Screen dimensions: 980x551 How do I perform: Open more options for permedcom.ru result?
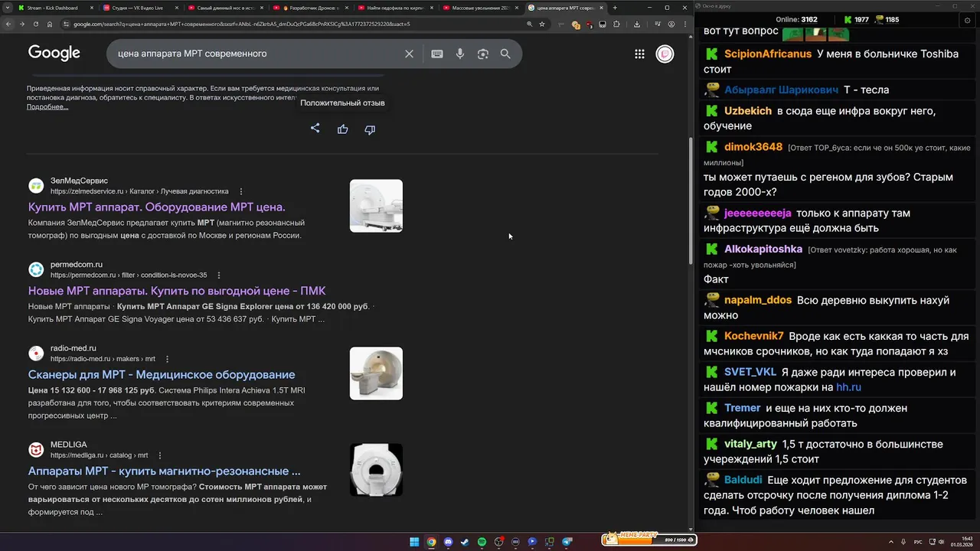click(219, 275)
